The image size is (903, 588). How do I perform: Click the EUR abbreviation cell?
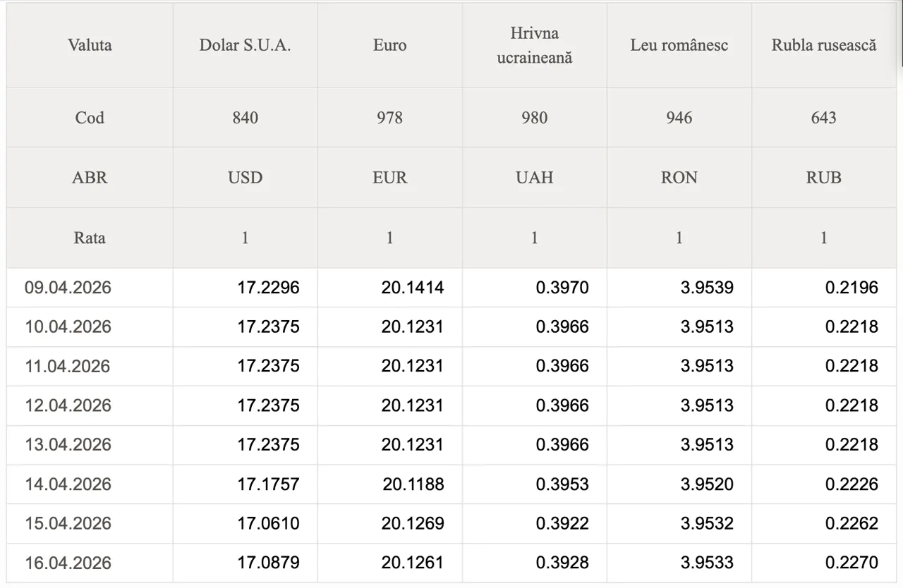[x=389, y=177]
